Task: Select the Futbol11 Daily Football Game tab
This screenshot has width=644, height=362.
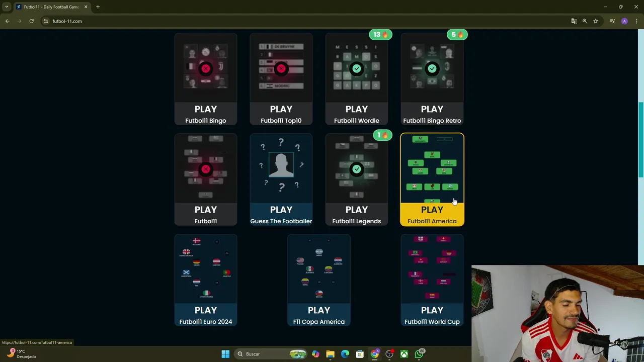Action: pos(51,7)
